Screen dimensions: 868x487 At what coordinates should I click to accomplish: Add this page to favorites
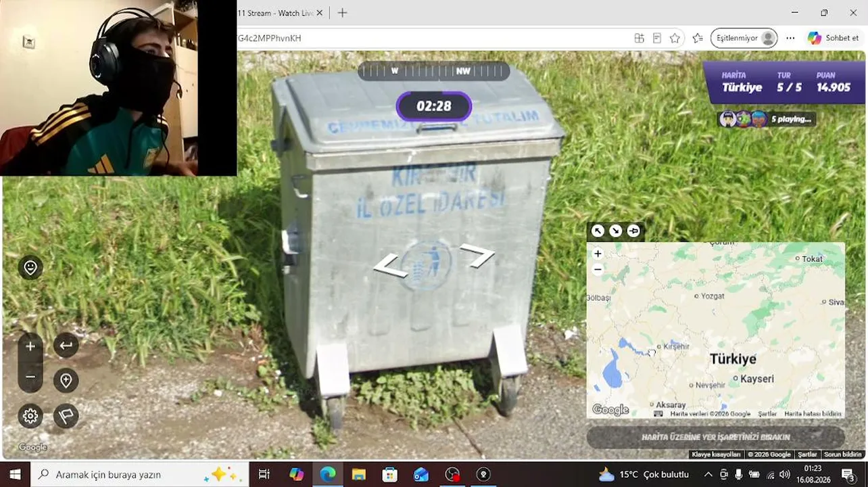click(675, 39)
